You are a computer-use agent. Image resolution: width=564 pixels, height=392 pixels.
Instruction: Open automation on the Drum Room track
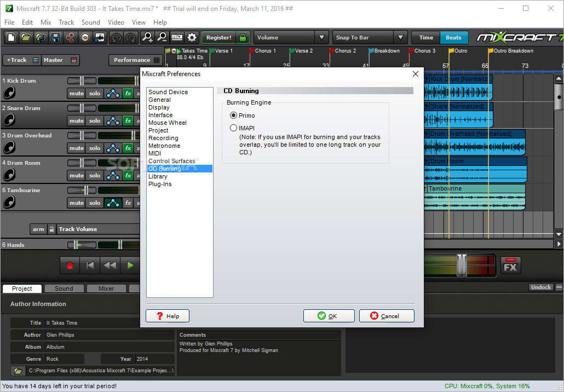pyautogui.click(x=113, y=176)
